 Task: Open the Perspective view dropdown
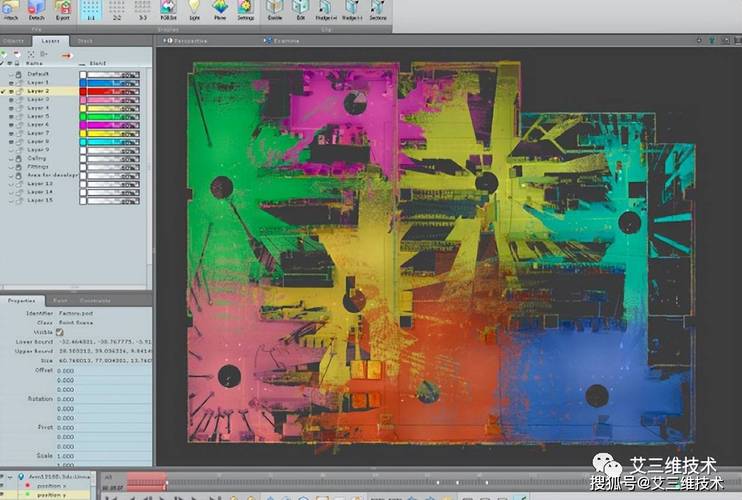pos(186,41)
